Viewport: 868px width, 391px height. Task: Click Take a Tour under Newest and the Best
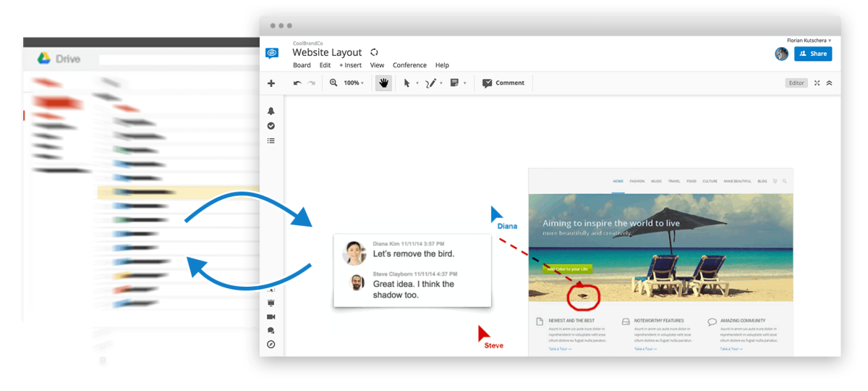[559, 349]
